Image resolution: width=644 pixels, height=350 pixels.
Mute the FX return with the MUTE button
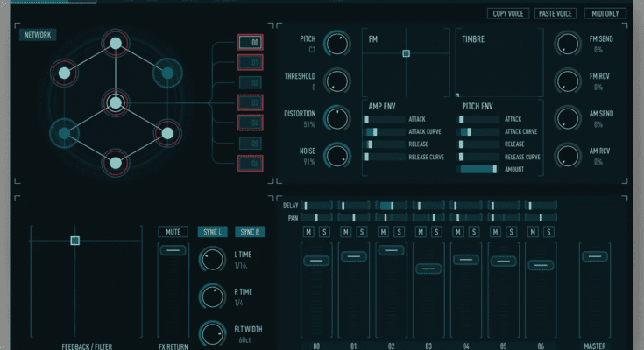[x=173, y=232]
